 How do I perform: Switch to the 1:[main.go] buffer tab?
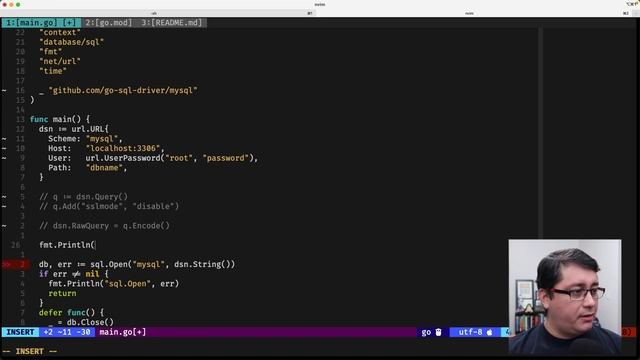click(x=41, y=23)
